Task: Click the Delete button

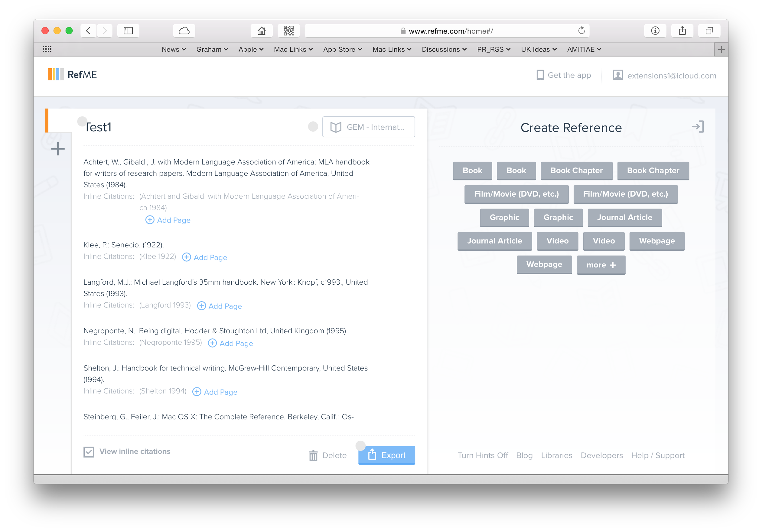Action: click(327, 455)
